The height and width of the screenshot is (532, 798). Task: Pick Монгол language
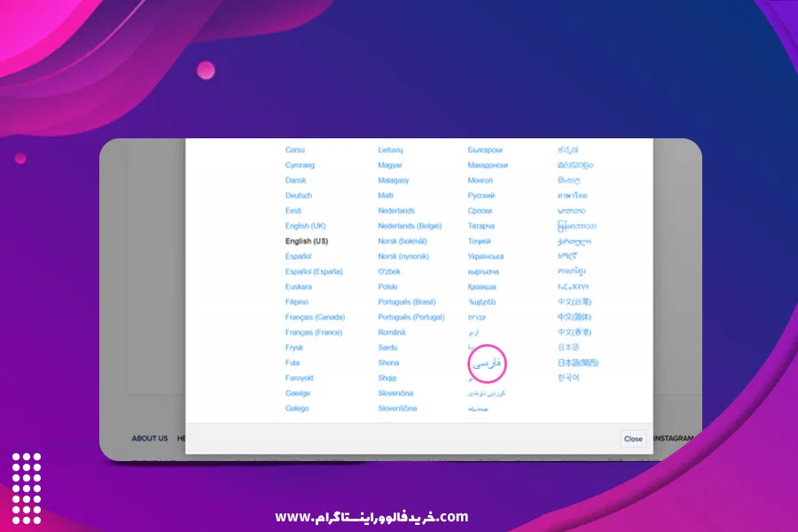[480, 180]
